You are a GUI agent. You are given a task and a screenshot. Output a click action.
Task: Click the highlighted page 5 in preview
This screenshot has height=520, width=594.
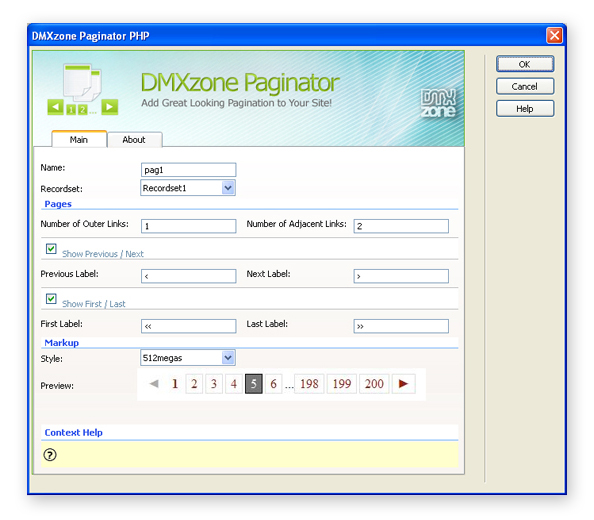[254, 384]
